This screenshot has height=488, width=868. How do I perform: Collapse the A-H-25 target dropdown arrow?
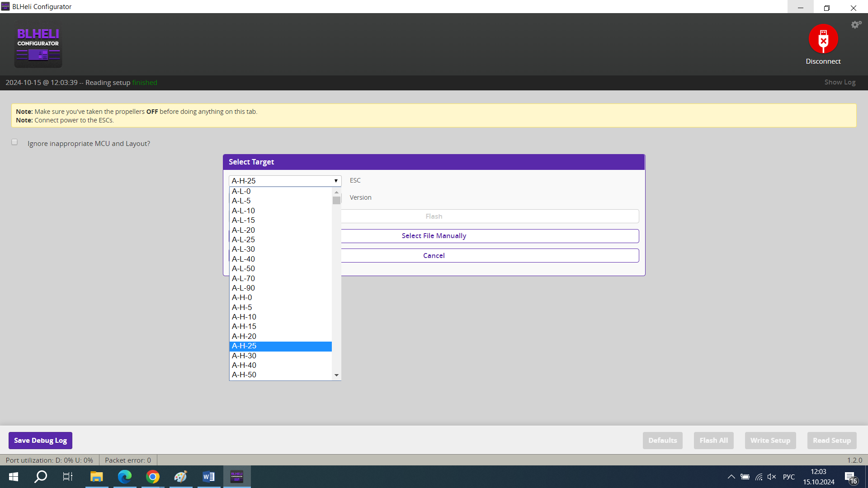click(336, 181)
